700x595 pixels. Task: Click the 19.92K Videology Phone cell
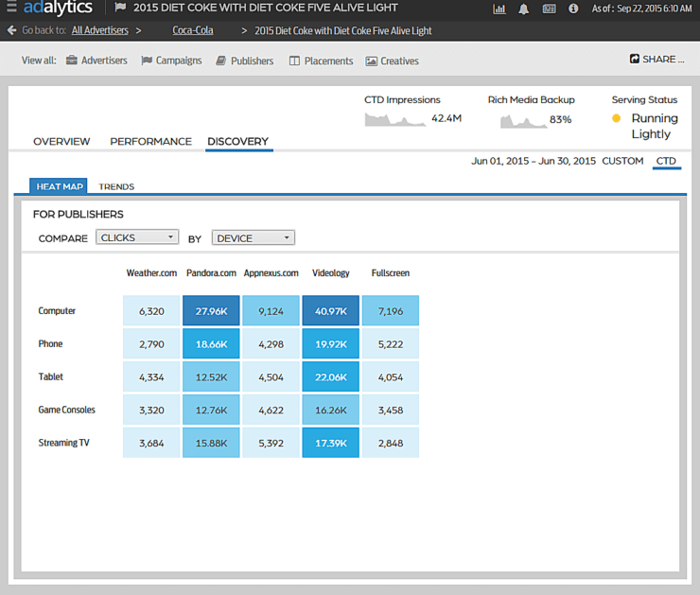tap(331, 343)
